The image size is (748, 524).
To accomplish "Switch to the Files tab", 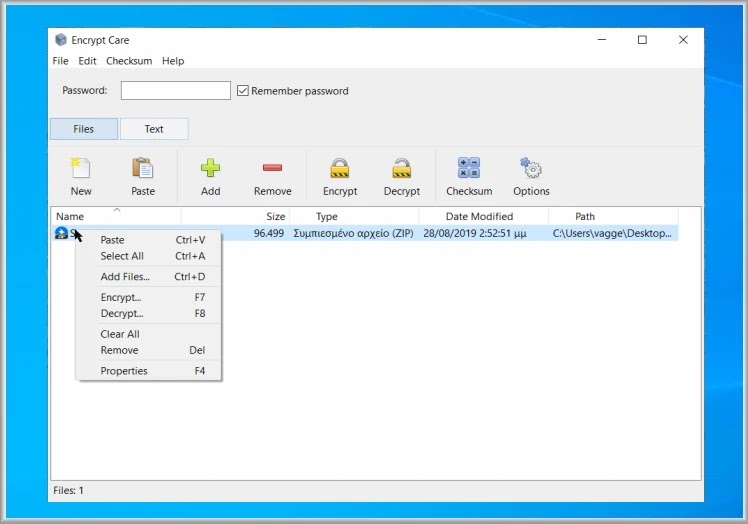I will 83,129.
